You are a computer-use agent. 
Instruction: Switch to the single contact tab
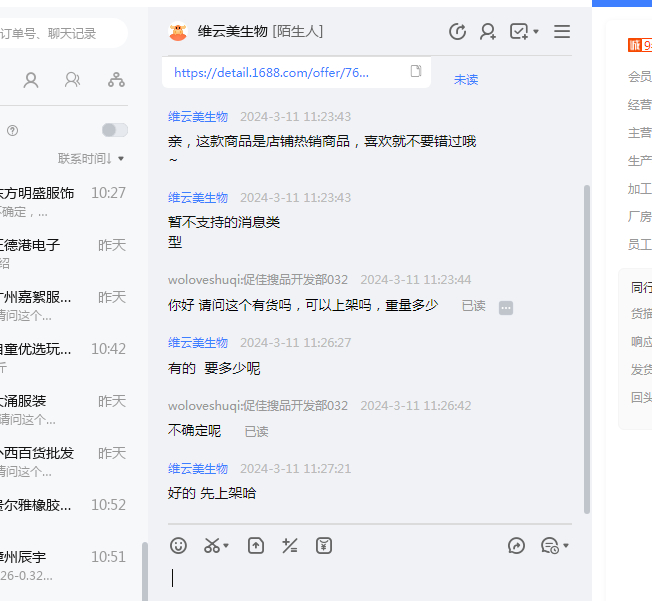[31, 80]
